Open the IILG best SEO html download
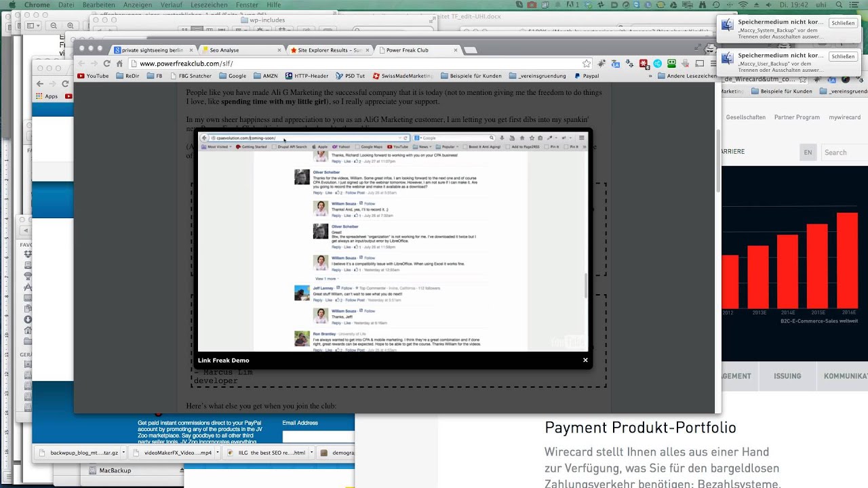The width and height of the screenshot is (868, 488). (x=266, y=453)
